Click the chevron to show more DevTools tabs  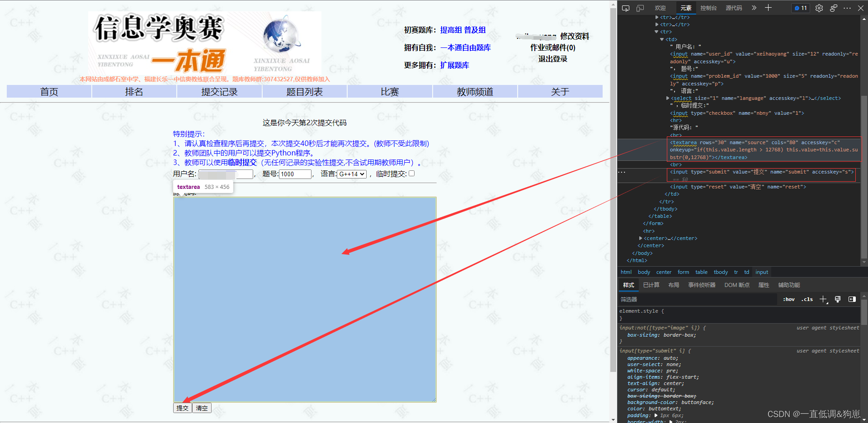click(753, 8)
